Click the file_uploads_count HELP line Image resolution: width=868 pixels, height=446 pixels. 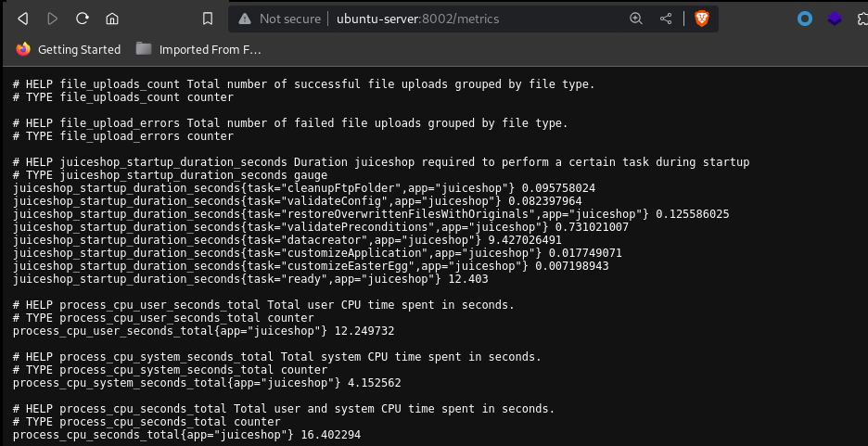click(303, 84)
